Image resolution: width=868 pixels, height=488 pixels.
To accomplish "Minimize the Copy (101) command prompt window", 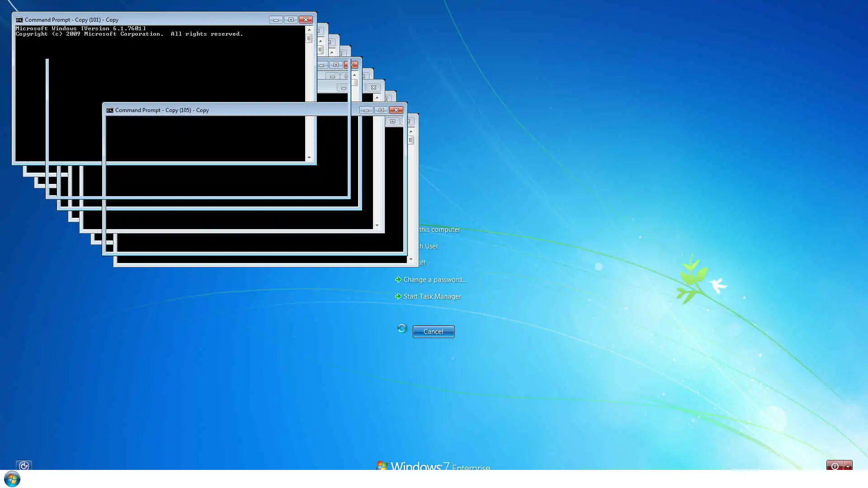I will pyautogui.click(x=276, y=20).
